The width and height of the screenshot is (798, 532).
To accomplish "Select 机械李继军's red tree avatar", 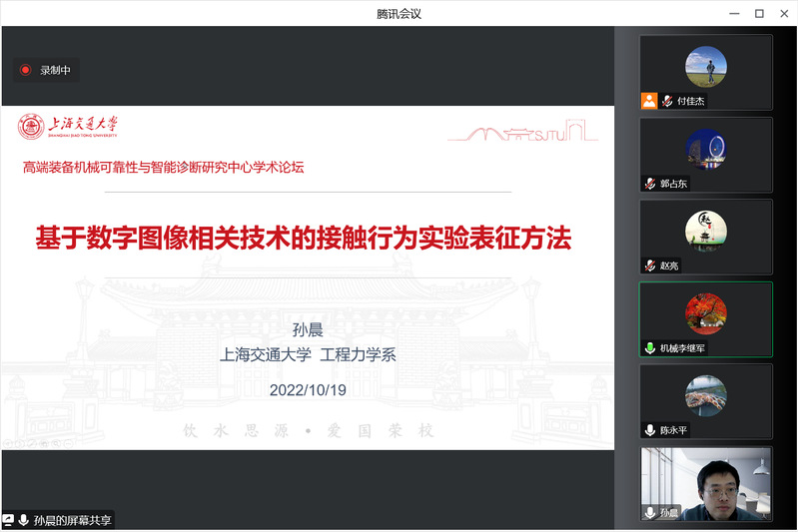I will [x=705, y=313].
